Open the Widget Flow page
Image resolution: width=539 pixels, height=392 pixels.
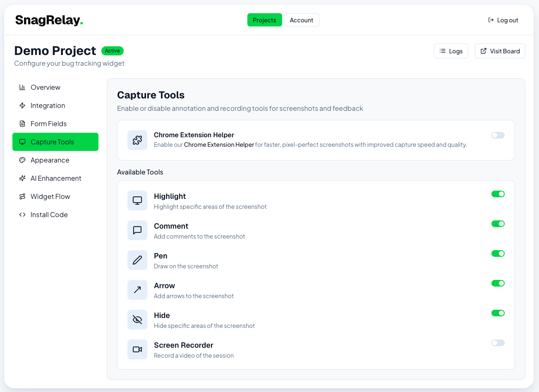click(x=55, y=196)
